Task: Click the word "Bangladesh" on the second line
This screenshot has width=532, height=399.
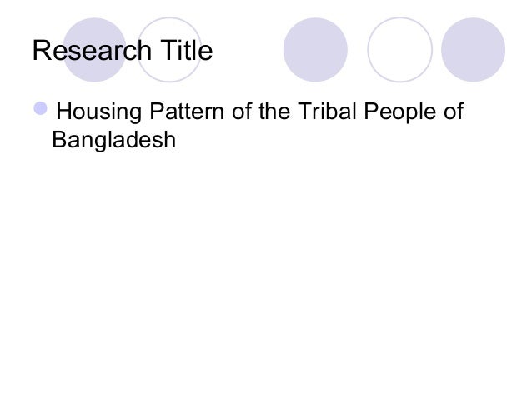Action: click(x=114, y=140)
